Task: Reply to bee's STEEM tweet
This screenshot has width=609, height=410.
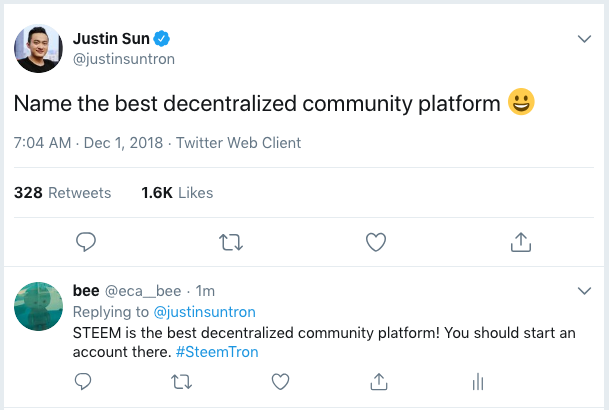Action: click(84, 381)
